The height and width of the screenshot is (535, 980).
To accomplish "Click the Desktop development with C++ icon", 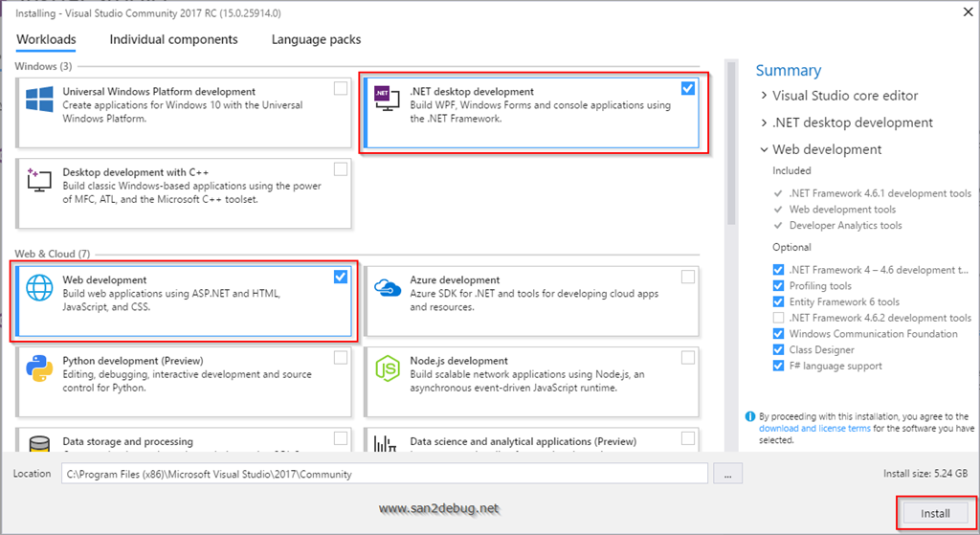I will [39, 178].
